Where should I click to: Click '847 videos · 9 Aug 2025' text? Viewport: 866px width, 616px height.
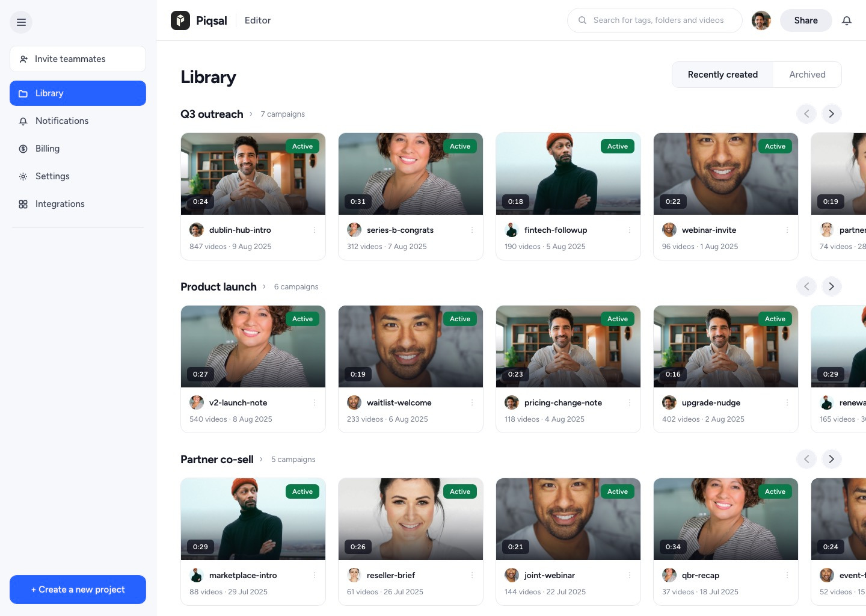[x=230, y=247]
